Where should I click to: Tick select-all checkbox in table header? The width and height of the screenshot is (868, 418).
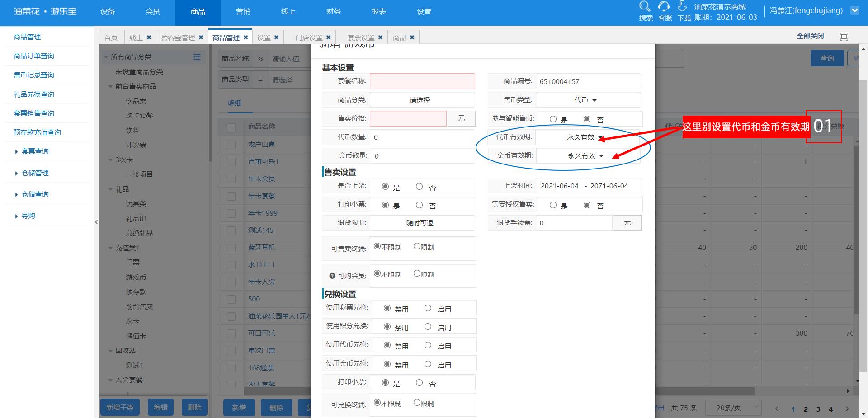231,127
